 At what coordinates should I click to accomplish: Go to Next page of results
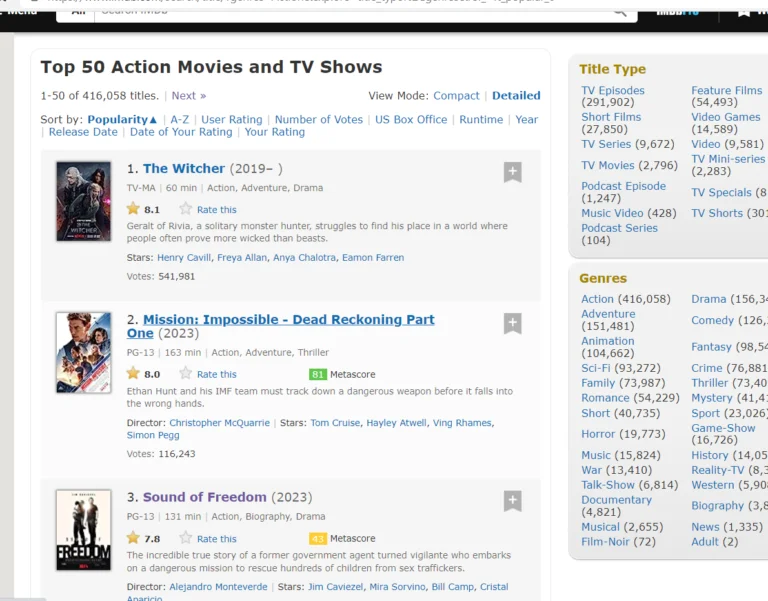[x=189, y=96]
